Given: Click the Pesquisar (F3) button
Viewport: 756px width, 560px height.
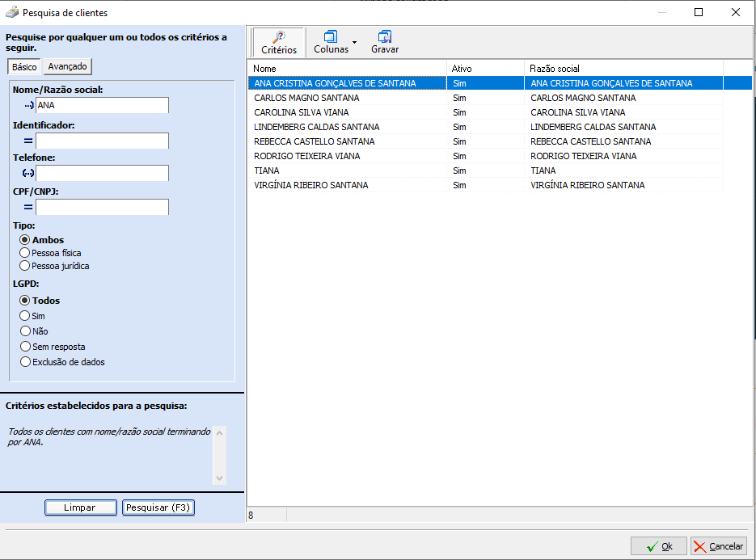Looking at the screenshot, I should coord(158,507).
